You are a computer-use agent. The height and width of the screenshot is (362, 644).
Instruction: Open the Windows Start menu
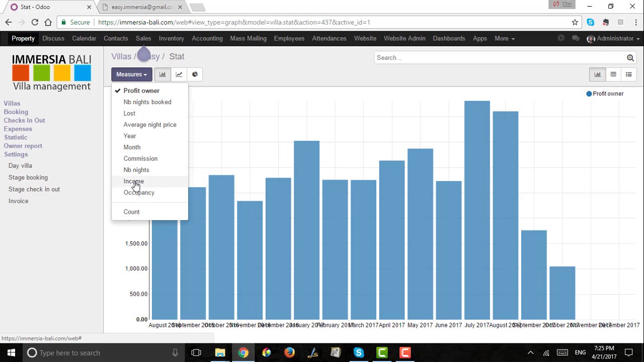[11, 352]
